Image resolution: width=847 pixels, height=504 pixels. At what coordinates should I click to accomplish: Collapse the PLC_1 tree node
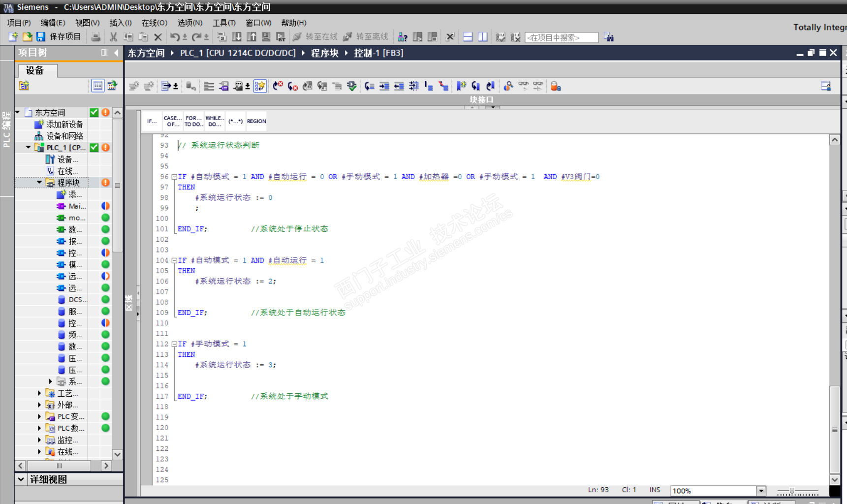(29, 148)
